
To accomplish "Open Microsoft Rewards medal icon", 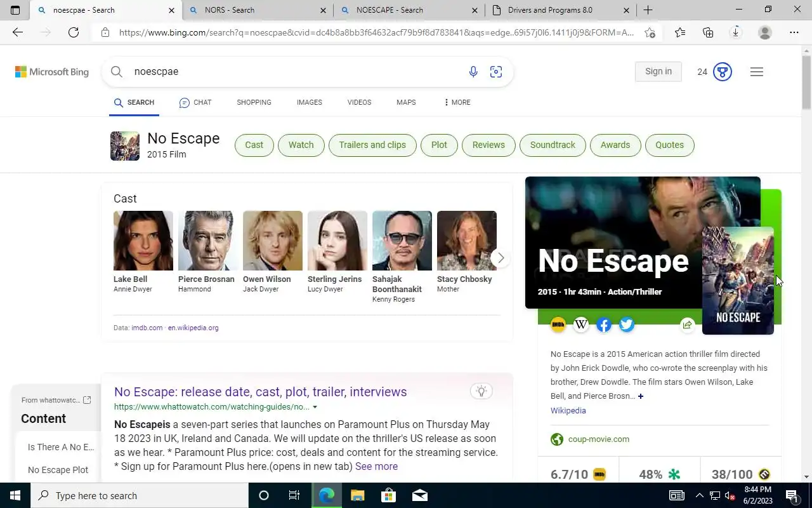I will 723,72.
